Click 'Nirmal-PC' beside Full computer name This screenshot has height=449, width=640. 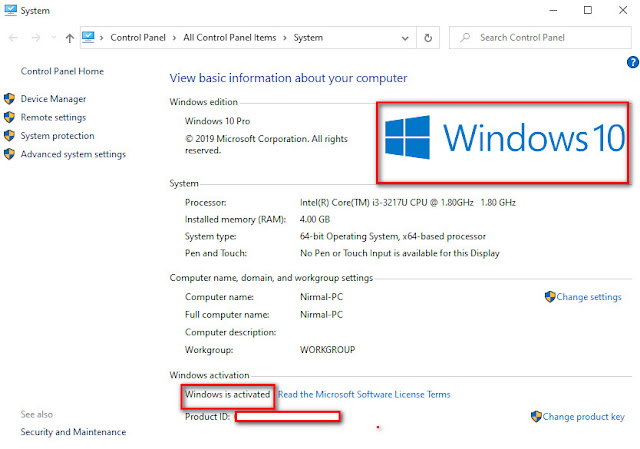pyautogui.click(x=322, y=315)
